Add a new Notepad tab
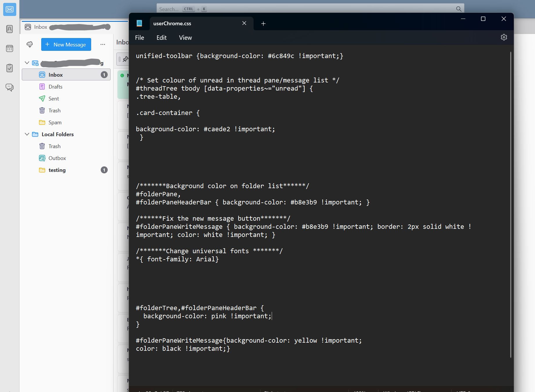Viewport: 535px width, 392px height. (263, 24)
